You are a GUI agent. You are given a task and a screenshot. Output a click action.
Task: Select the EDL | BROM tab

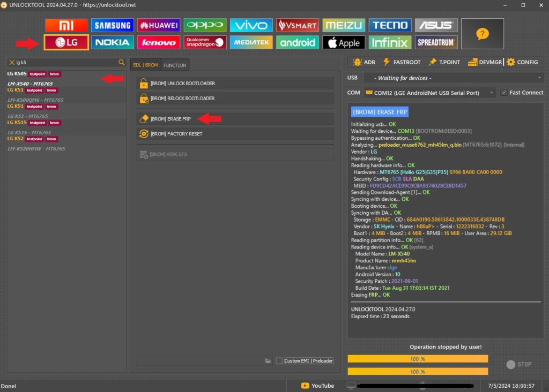[145, 65]
